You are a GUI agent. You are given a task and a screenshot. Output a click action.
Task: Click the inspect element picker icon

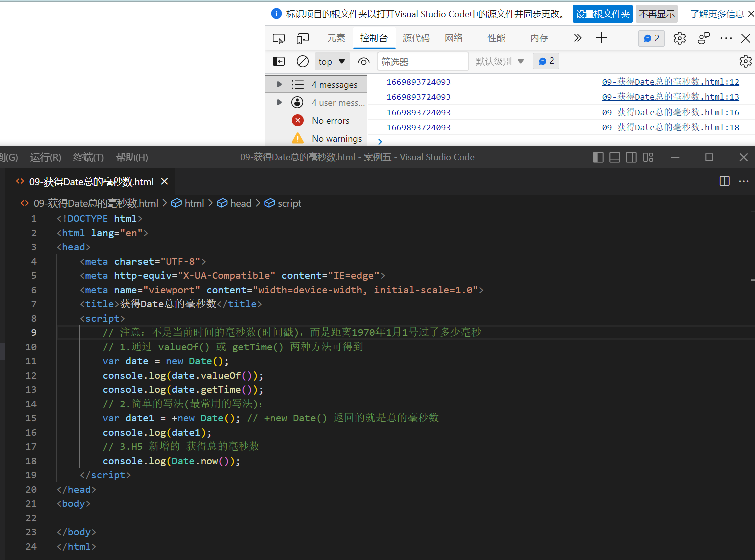coord(278,38)
